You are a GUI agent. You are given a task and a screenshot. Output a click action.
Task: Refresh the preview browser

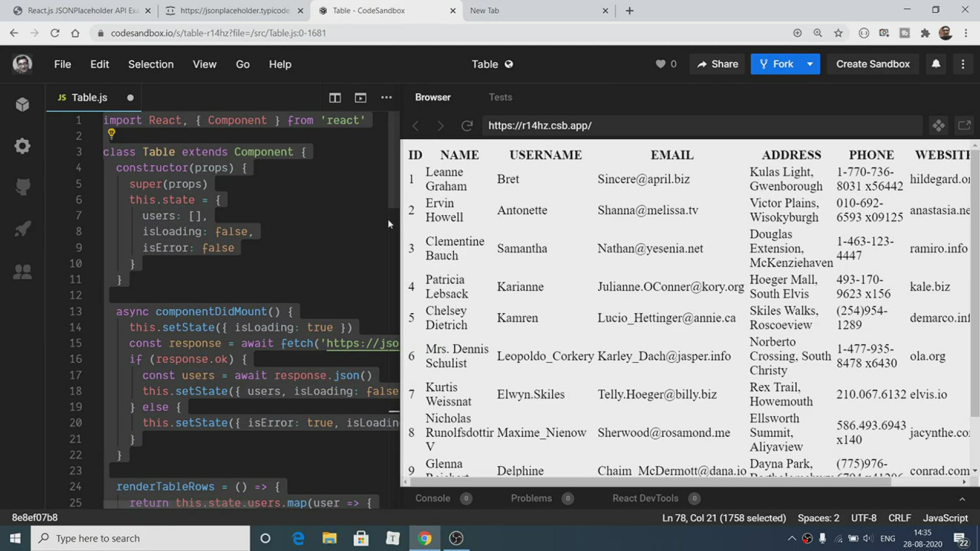pos(467,126)
